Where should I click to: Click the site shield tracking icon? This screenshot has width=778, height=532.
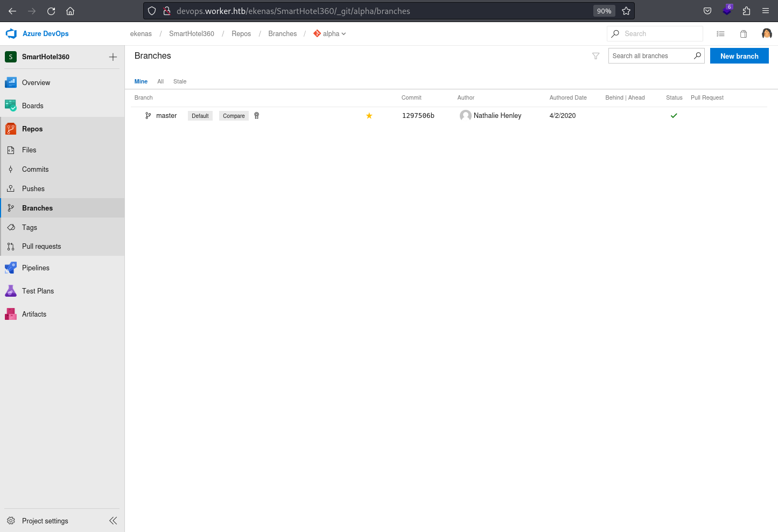[152, 11]
